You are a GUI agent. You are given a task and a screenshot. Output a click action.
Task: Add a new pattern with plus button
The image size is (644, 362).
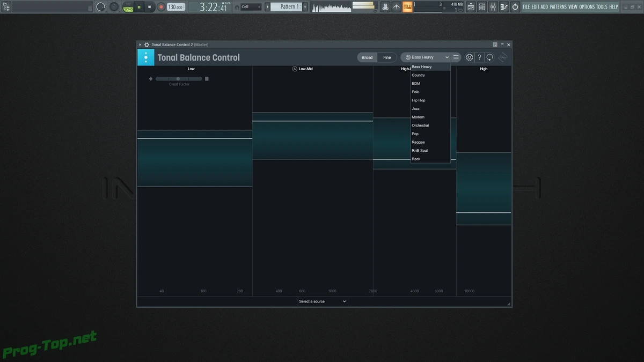[x=305, y=7]
